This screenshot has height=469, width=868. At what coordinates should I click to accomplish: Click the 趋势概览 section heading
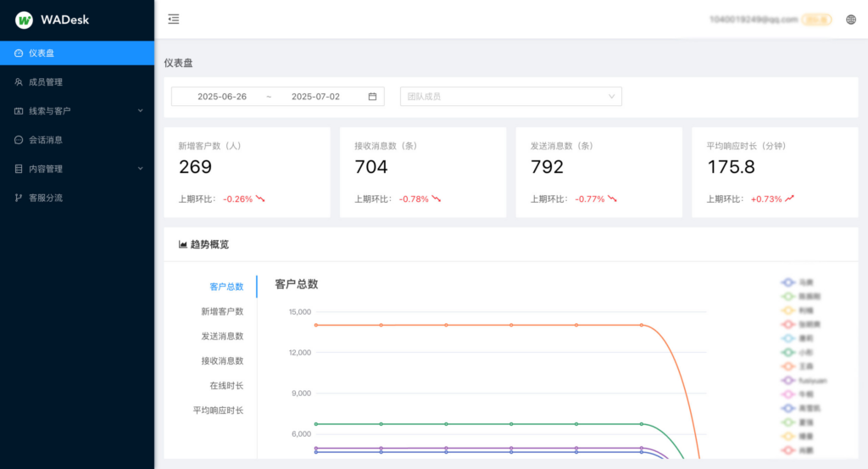coord(209,244)
